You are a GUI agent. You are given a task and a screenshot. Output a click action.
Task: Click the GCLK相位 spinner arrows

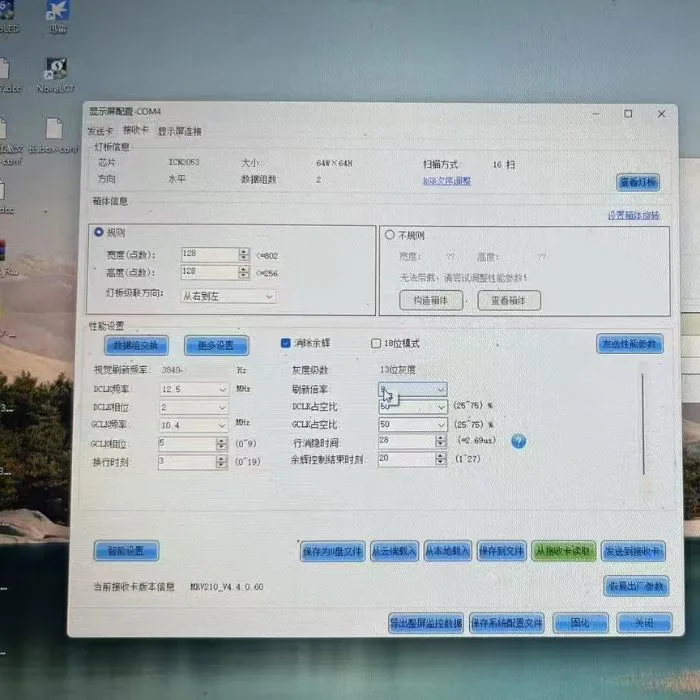[x=221, y=443]
